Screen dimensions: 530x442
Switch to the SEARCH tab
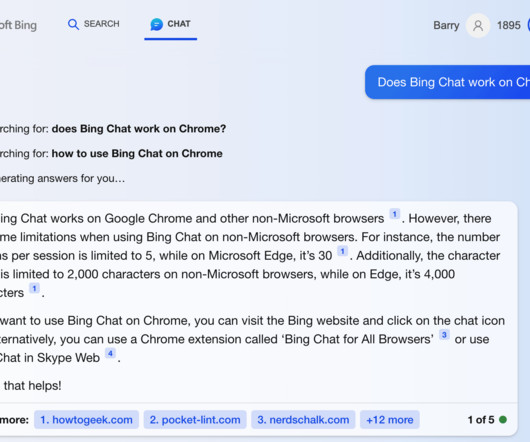[94, 24]
